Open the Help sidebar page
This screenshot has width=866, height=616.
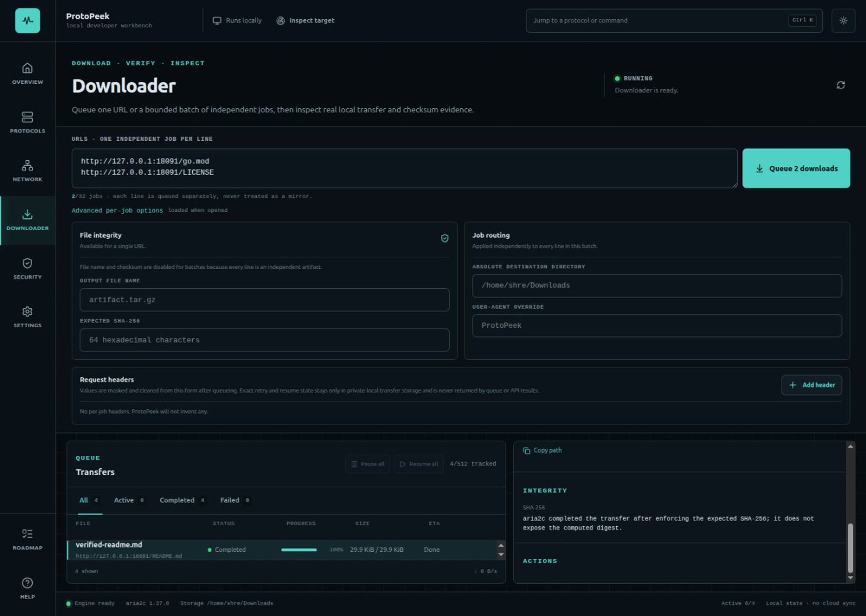[x=27, y=588]
